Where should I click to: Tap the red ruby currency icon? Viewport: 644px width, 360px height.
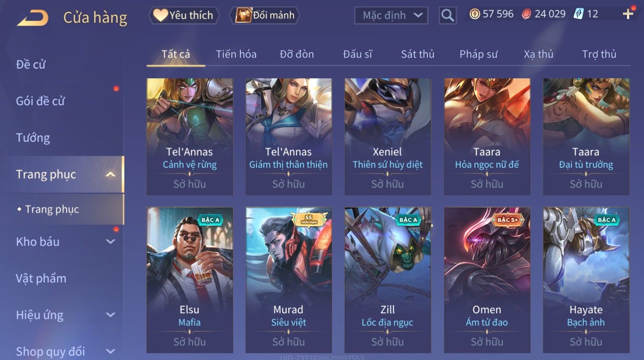(x=526, y=14)
